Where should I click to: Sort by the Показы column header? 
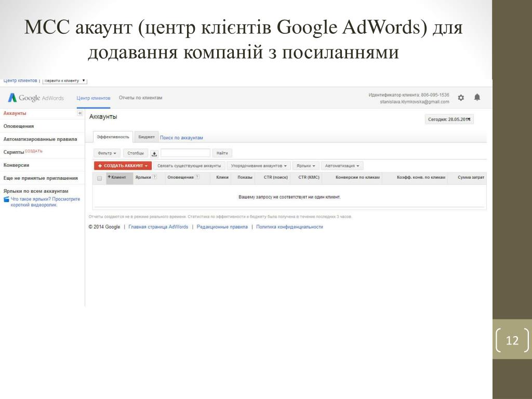pos(245,178)
